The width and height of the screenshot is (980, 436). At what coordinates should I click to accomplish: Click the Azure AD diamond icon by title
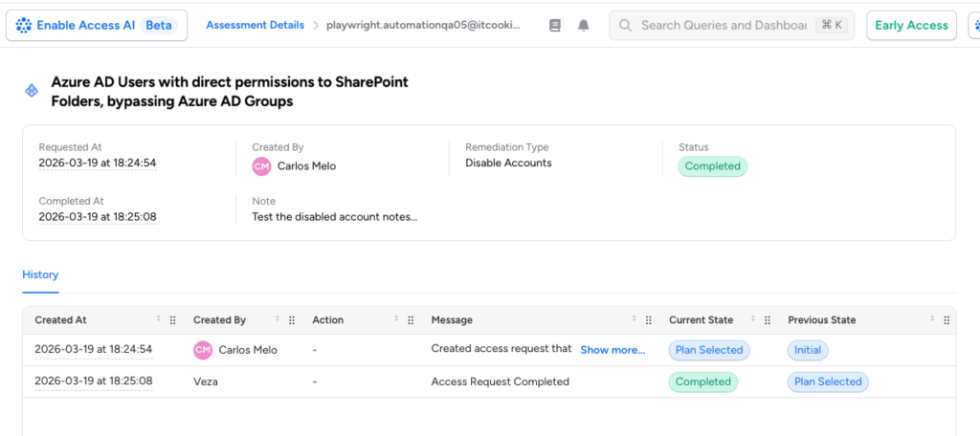tap(32, 91)
